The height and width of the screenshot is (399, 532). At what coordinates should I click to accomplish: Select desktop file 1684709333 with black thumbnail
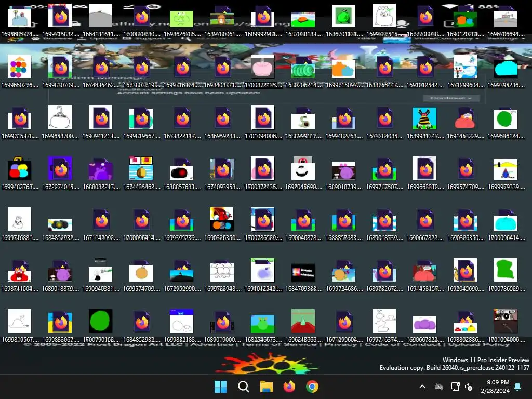tap(303, 275)
